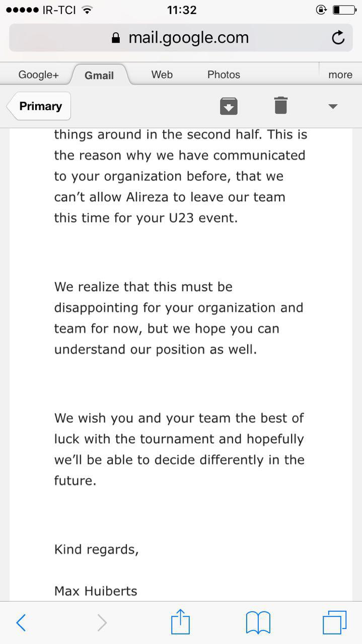Switch to the Google+ tab
This screenshot has height=644, width=362.
(x=38, y=75)
